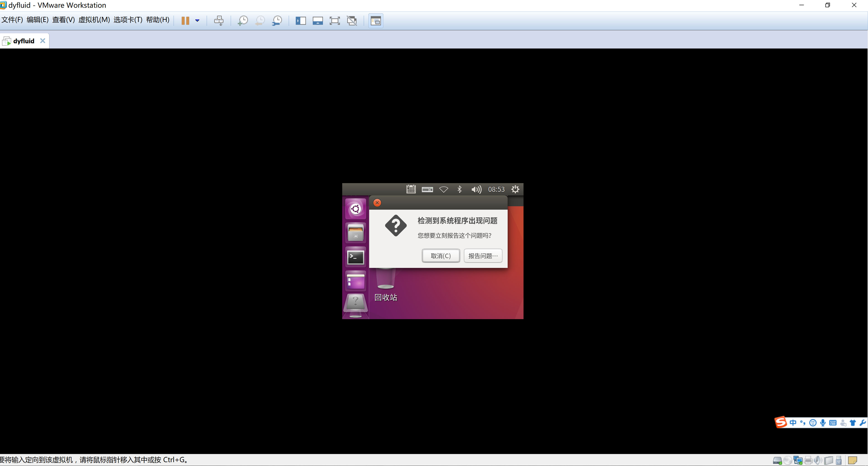Send Ctrl+Alt+Del to the VM
This screenshot has height=466, width=868.
pyautogui.click(x=219, y=21)
